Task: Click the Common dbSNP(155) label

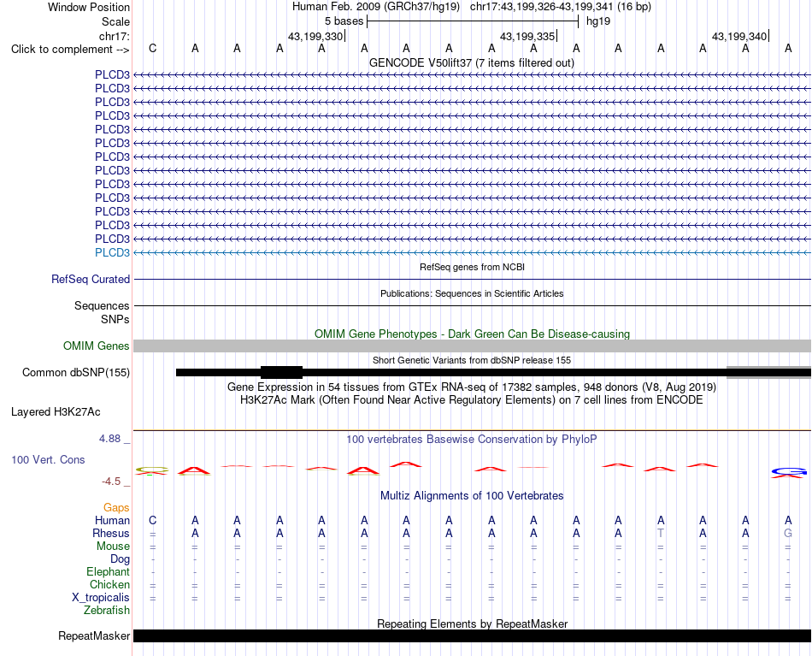Action: [75, 373]
